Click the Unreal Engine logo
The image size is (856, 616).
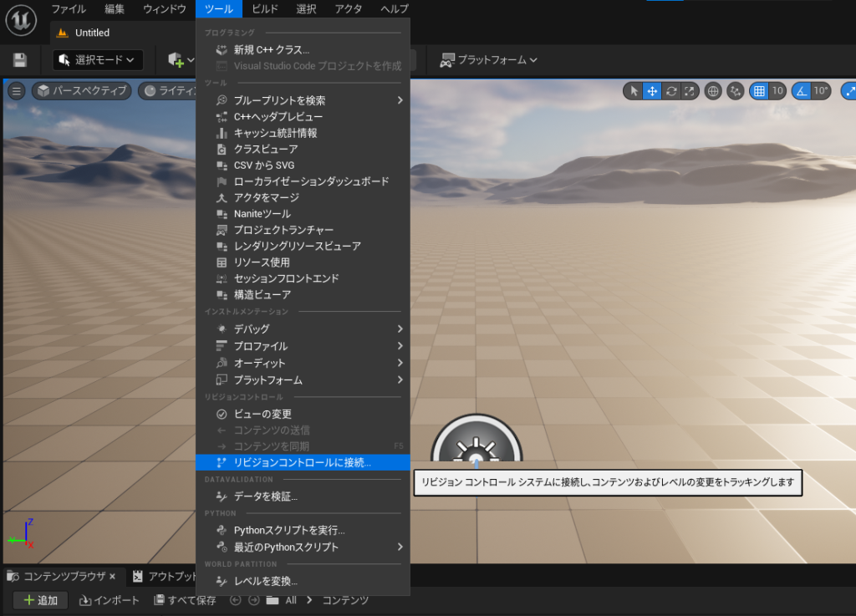[x=20, y=18]
